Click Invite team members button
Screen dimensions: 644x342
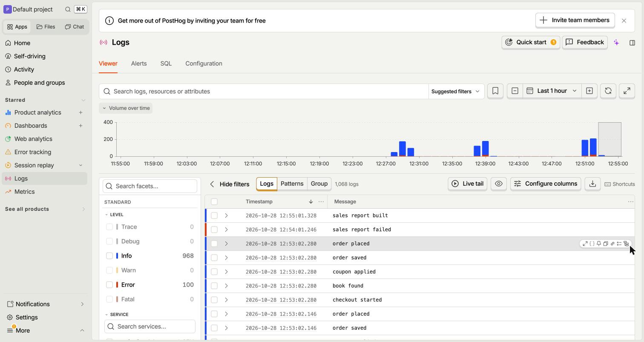pos(575,20)
